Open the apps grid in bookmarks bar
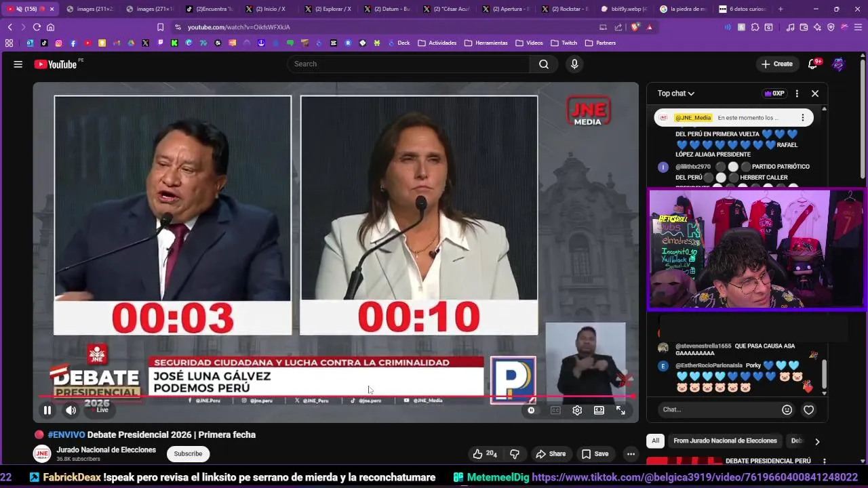This screenshot has width=868, height=488. pyautogui.click(x=9, y=43)
